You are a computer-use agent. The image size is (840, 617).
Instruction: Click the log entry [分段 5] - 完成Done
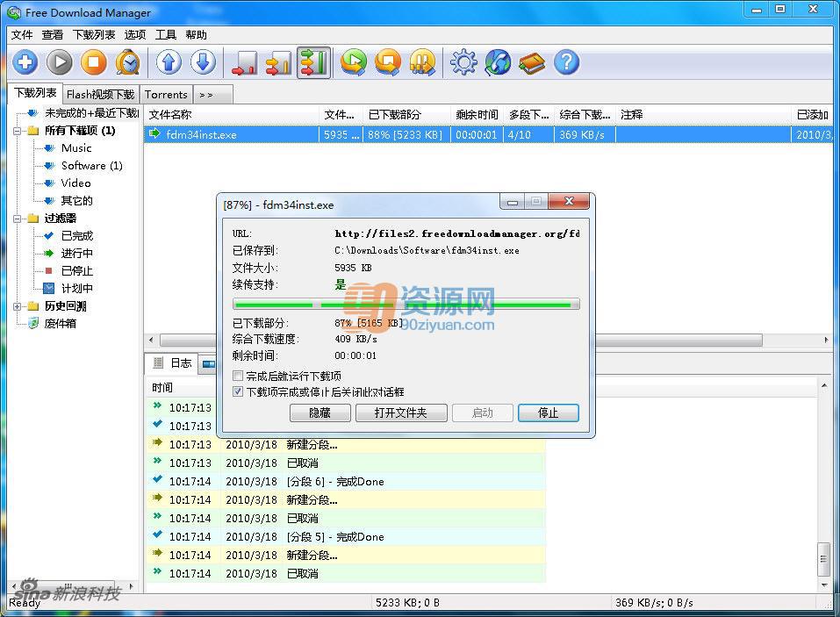(x=335, y=536)
